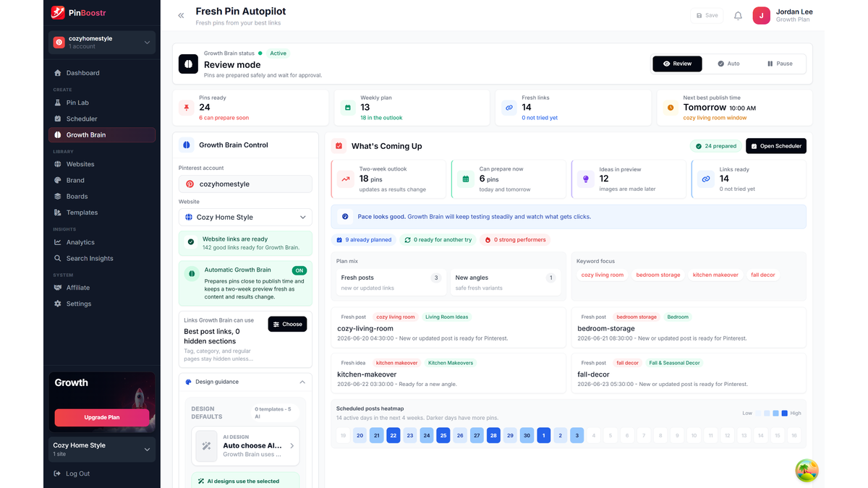This screenshot has width=868, height=488.
Task: Collapse the Design guidance section
Action: [x=302, y=382]
